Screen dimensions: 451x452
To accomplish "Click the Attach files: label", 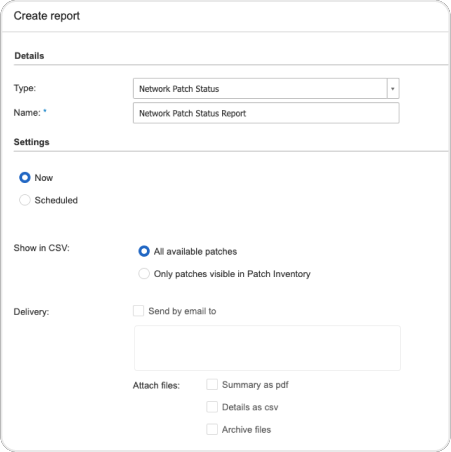I will 156,386.
